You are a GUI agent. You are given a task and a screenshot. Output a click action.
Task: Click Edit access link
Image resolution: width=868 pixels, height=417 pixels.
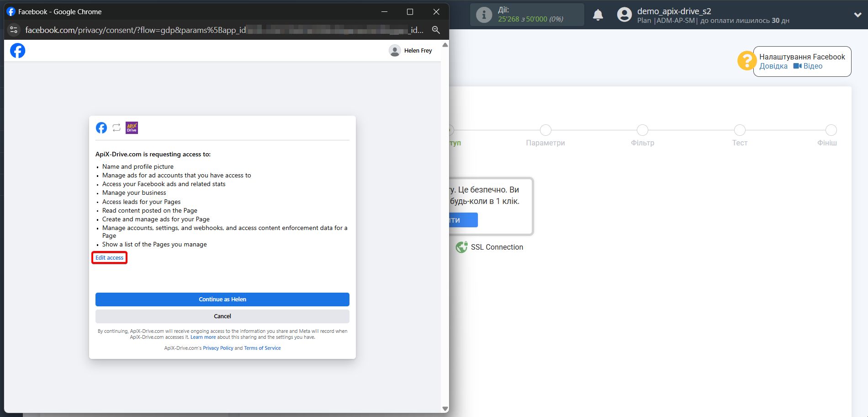pos(109,258)
